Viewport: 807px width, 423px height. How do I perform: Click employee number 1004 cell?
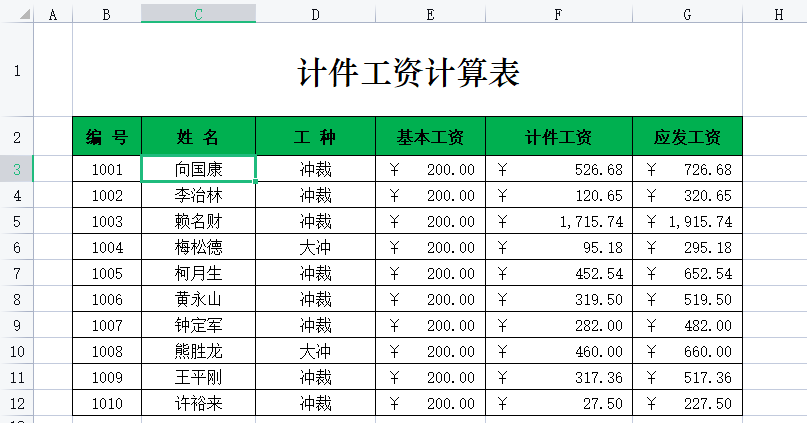(107, 247)
